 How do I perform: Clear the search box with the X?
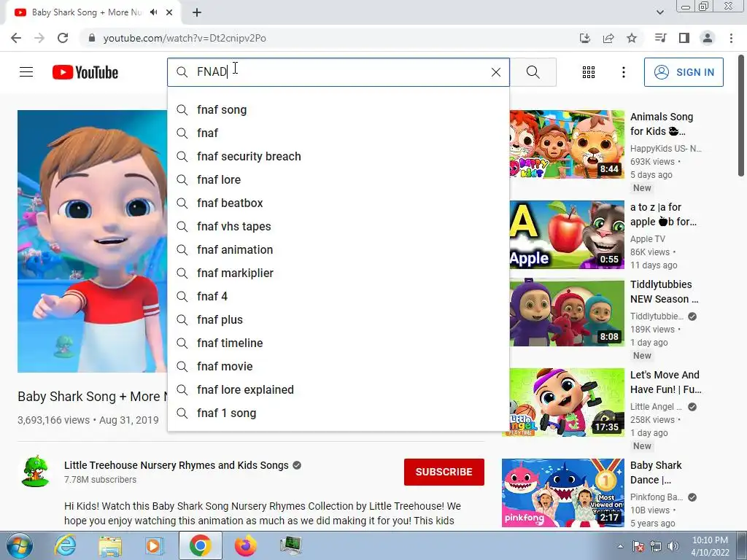point(496,72)
